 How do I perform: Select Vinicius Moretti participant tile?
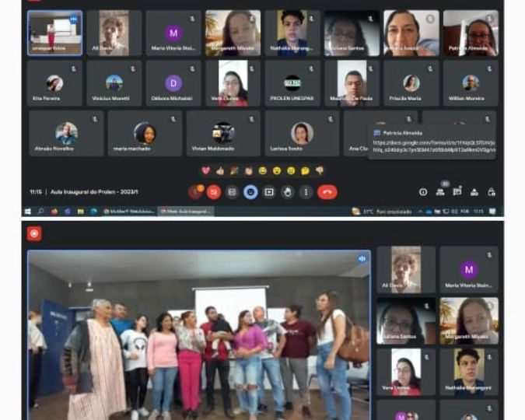[x=114, y=83]
